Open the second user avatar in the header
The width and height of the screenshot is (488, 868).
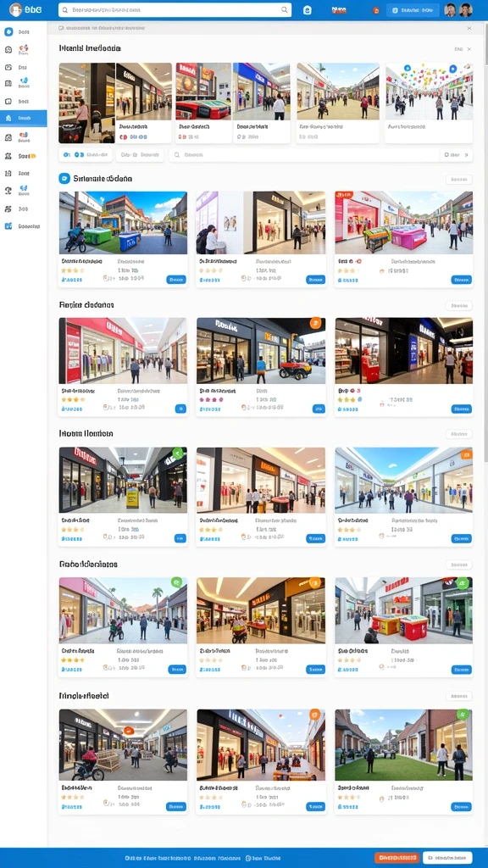[466, 10]
